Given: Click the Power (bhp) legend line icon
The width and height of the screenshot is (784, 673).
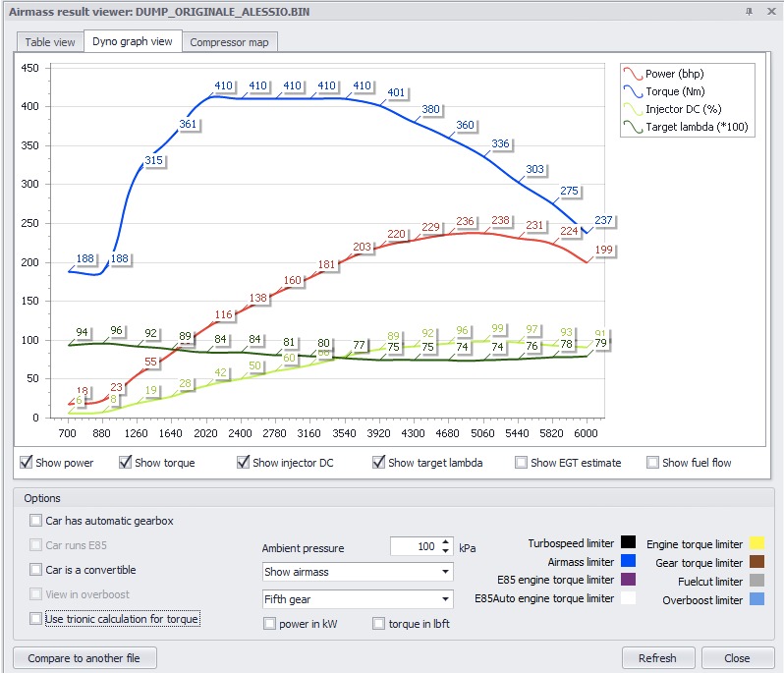Looking at the screenshot, I should coord(633,74).
